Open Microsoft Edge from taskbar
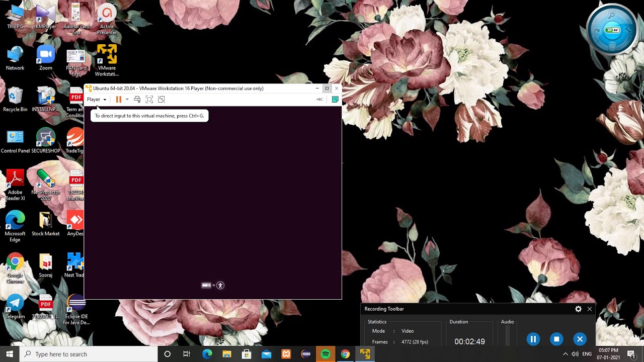 pyautogui.click(x=207, y=354)
